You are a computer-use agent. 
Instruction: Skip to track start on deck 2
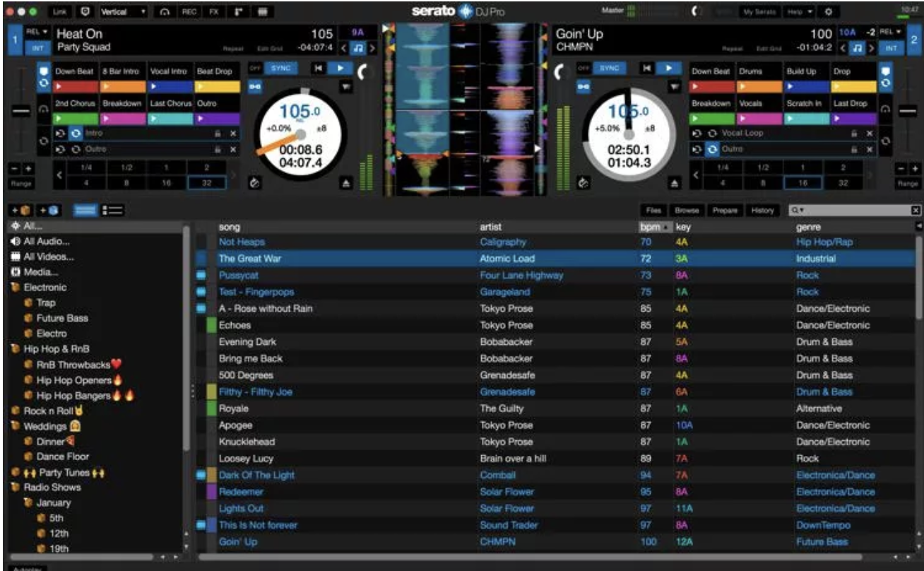pos(646,68)
